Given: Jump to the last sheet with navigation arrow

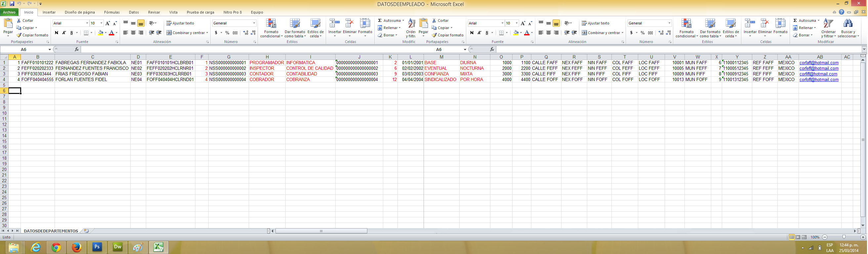Looking at the screenshot, I should [18, 231].
